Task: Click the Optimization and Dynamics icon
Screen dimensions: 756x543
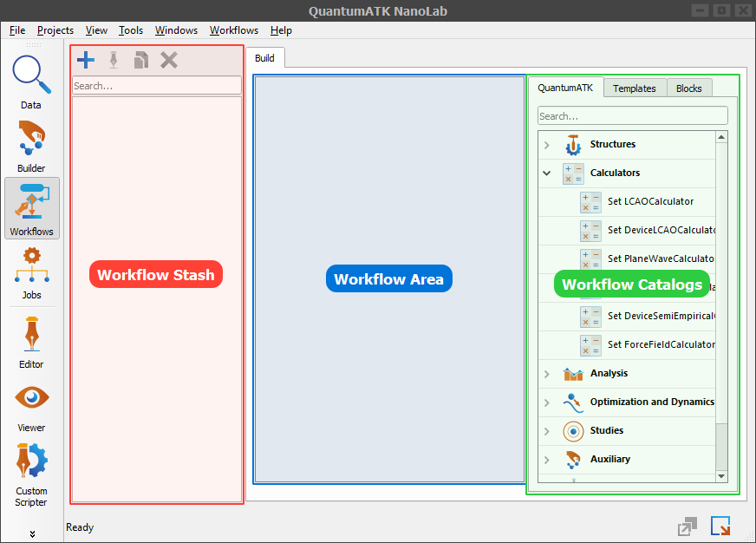Action: pyautogui.click(x=573, y=402)
